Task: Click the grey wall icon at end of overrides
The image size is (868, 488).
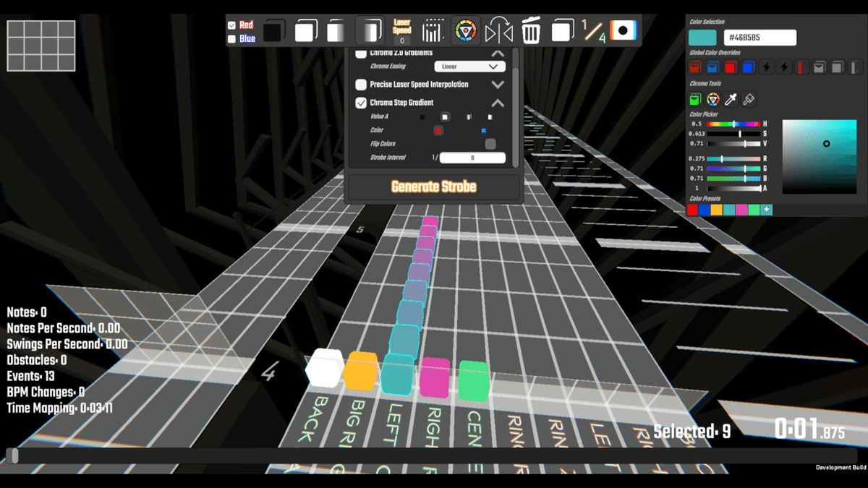Action: 856,67
